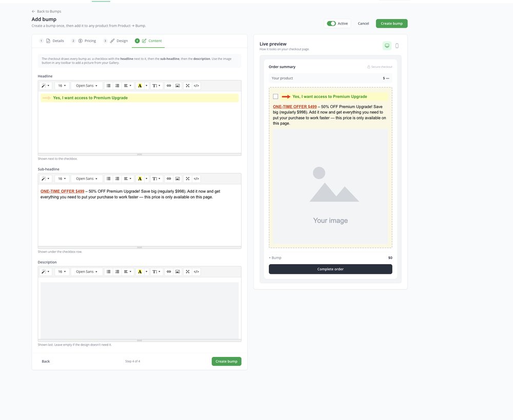Open Open Sans font dropdown in Description toolbar
This screenshot has height=420, width=513.
pyautogui.click(x=87, y=271)
